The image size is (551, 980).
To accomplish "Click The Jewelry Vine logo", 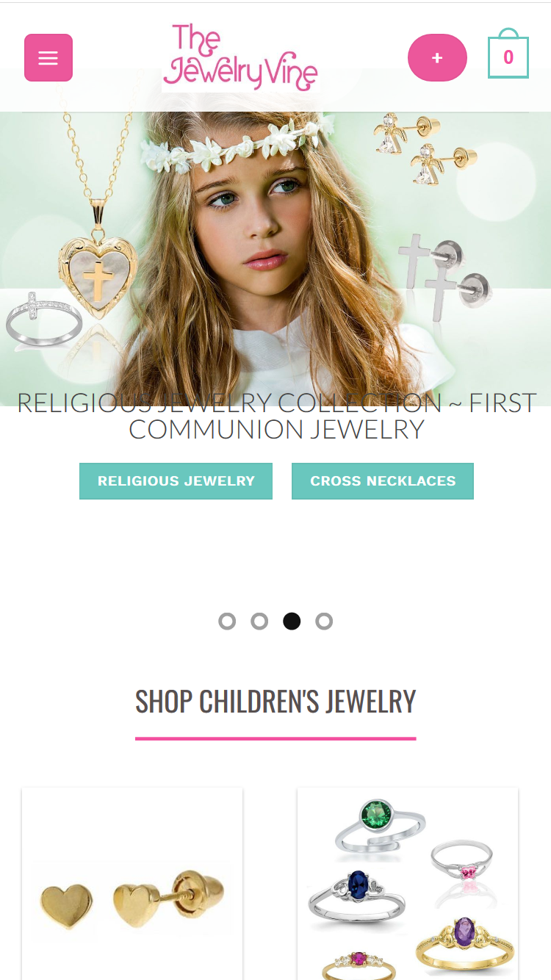I will (241, 57).
